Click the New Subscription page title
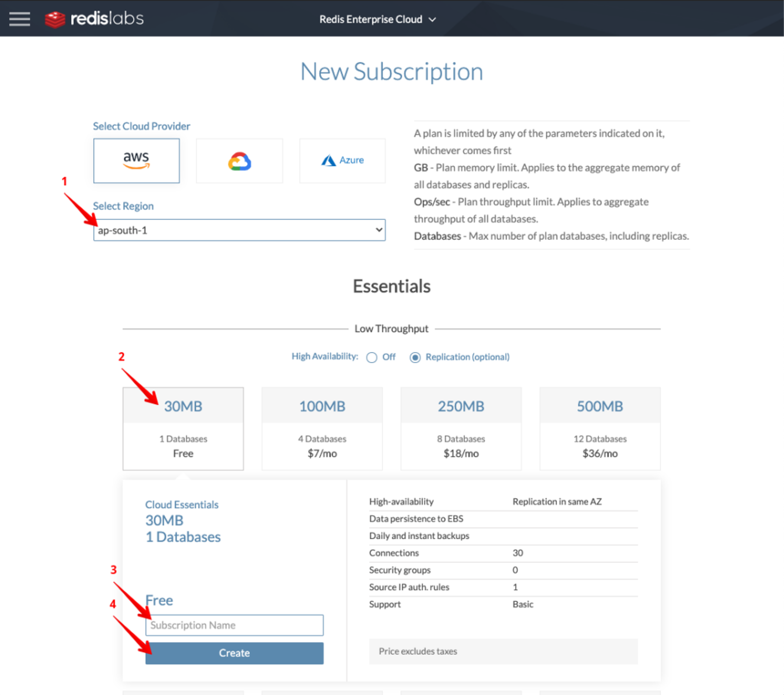The height and width of the screenshot is (695, 784). (x=391, y=72)
